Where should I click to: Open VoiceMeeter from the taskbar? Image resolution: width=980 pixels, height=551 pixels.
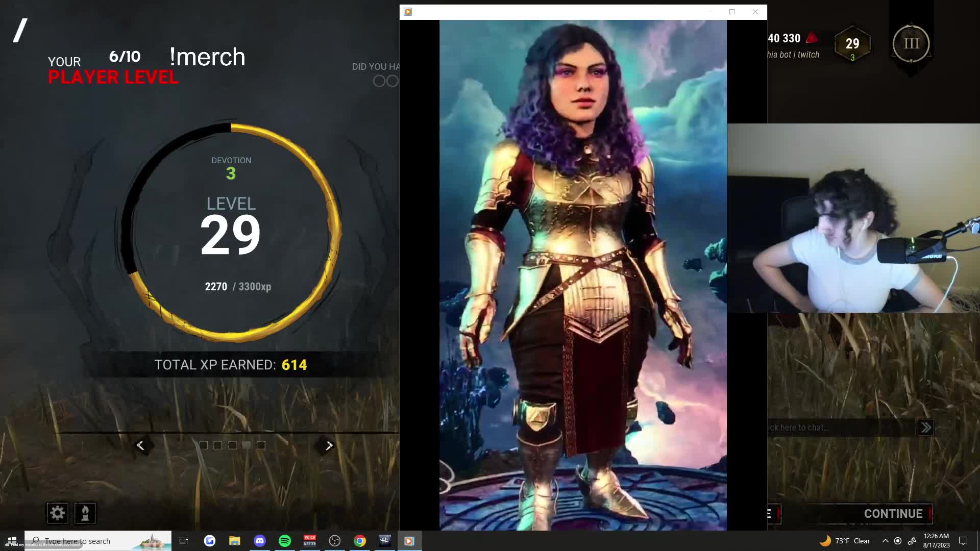(310, 541)
